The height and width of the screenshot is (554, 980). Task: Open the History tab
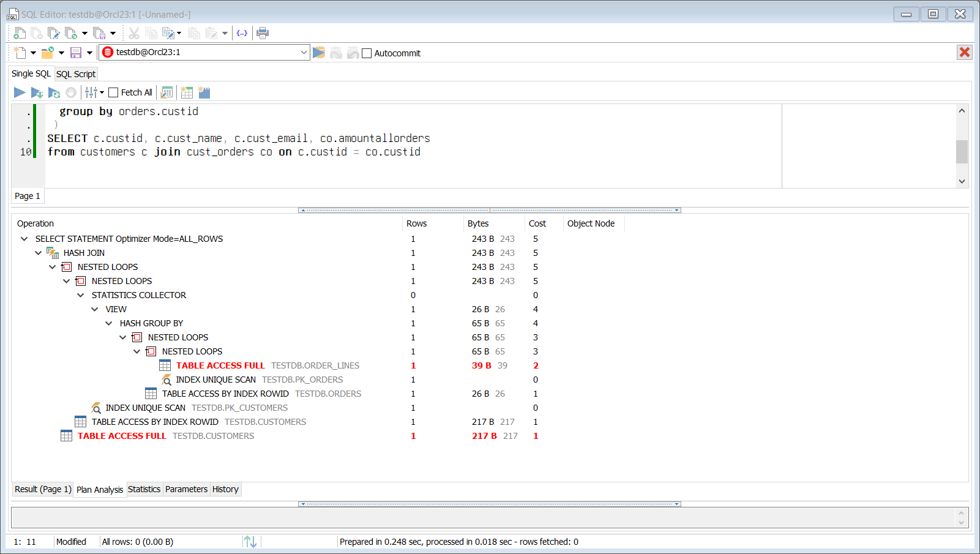pyautogui.click(x=225, y=489)
